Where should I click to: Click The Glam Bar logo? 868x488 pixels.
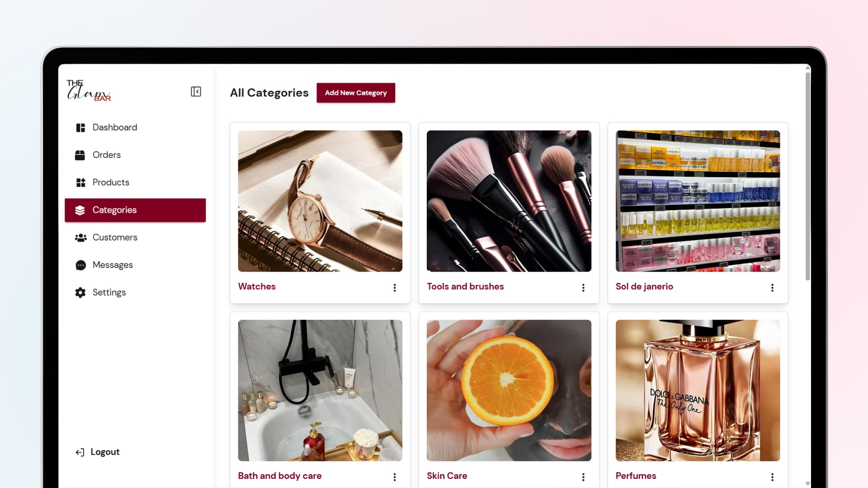[89, 90]
